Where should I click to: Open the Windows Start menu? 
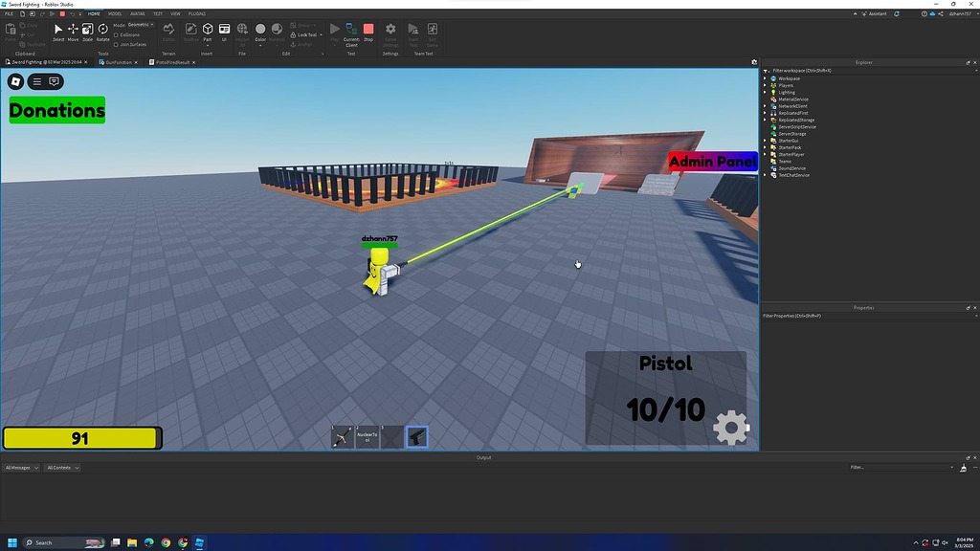pyautogui.click(x=11, y=542)
